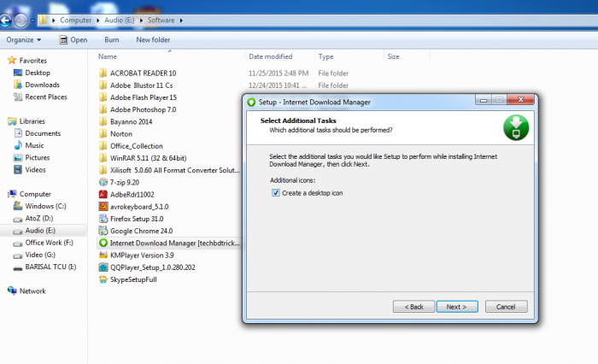Sort by the Type column header
The width and height of the screenshot is (598, 364).
coord(349,56)
